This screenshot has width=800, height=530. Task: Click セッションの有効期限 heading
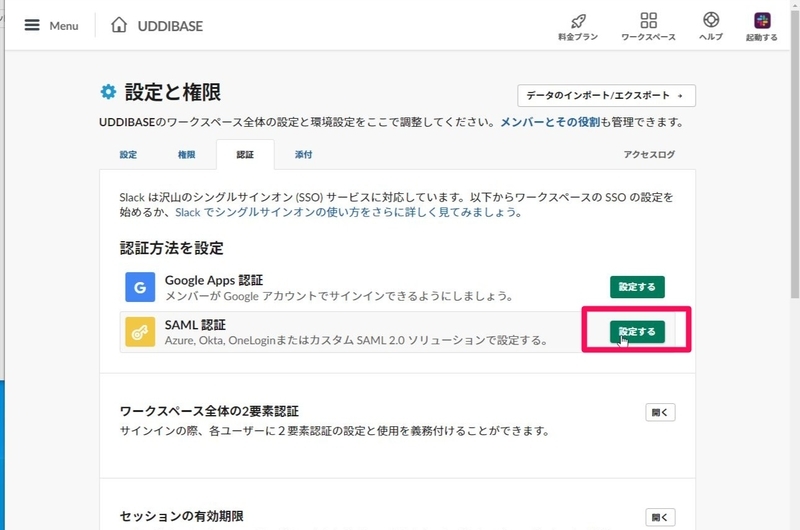click(182, 516)
